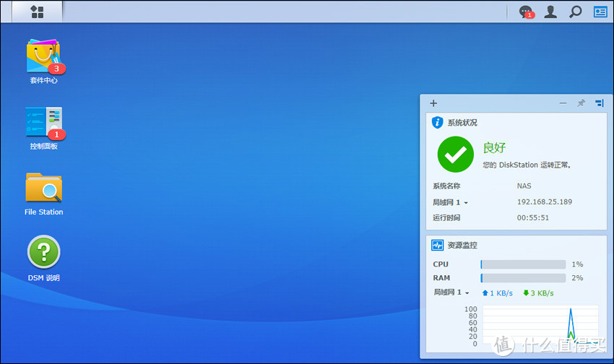Expand 局域网 1 dropdown in resource monitor
The height and width of the screenshot is (364, 614).
click(467, 292)
